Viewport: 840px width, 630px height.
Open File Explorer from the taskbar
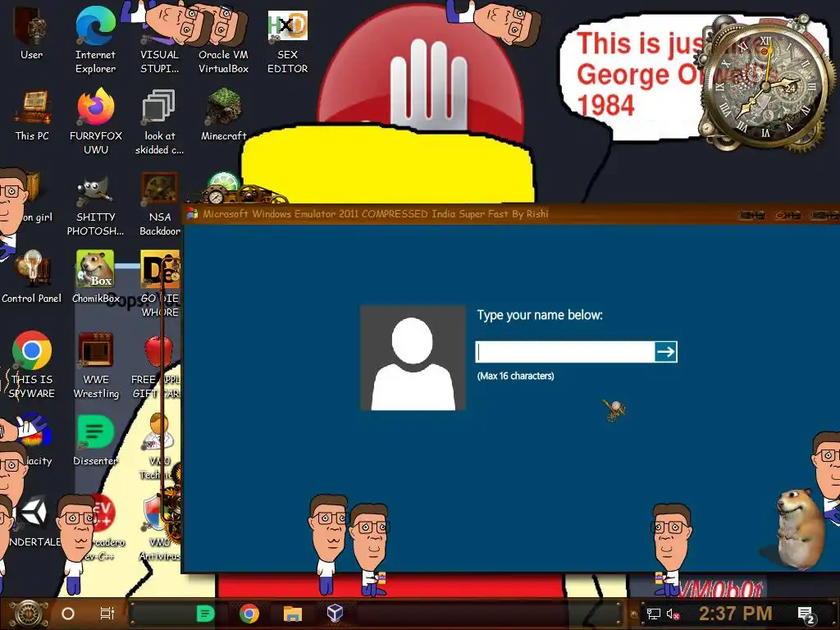click(x=293, y=614)
